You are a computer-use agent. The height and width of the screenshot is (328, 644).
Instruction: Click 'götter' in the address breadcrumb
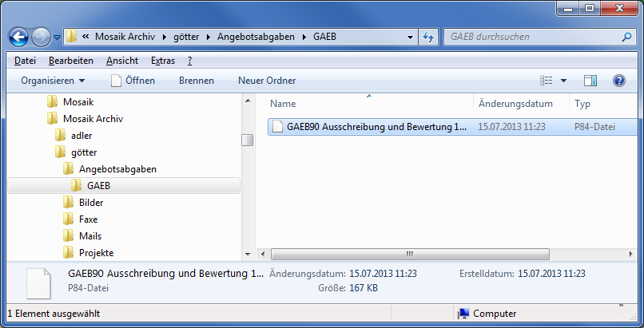[186, 37]
